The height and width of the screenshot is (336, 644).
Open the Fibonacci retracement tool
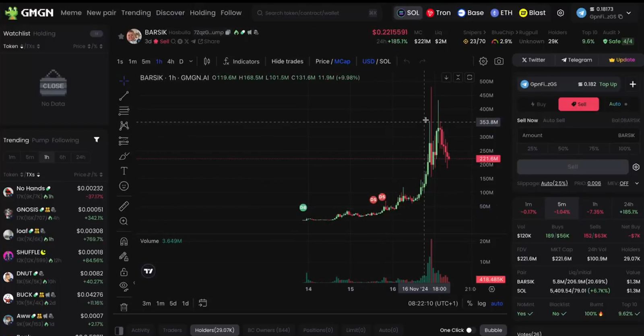tap(124, 111)
